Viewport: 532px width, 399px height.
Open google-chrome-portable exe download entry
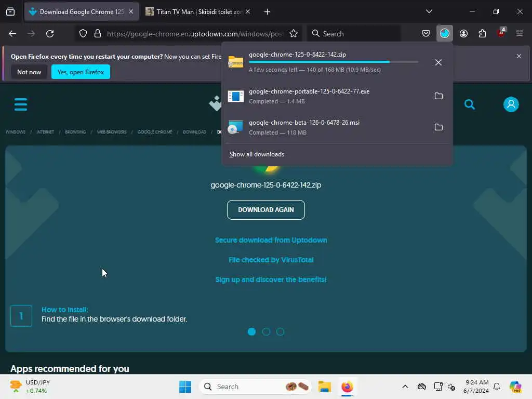pyautogui.click(x=326, y=96)
